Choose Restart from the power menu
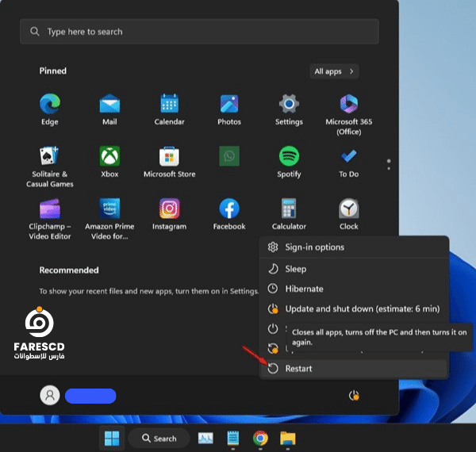This screenshot has height=452, width=476. click(x=354, y=369)
